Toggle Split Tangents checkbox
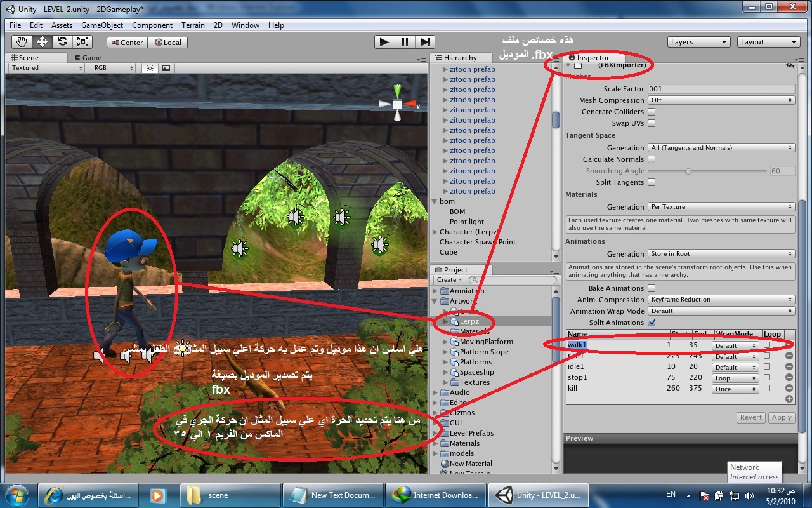 [x=652, y=182]
